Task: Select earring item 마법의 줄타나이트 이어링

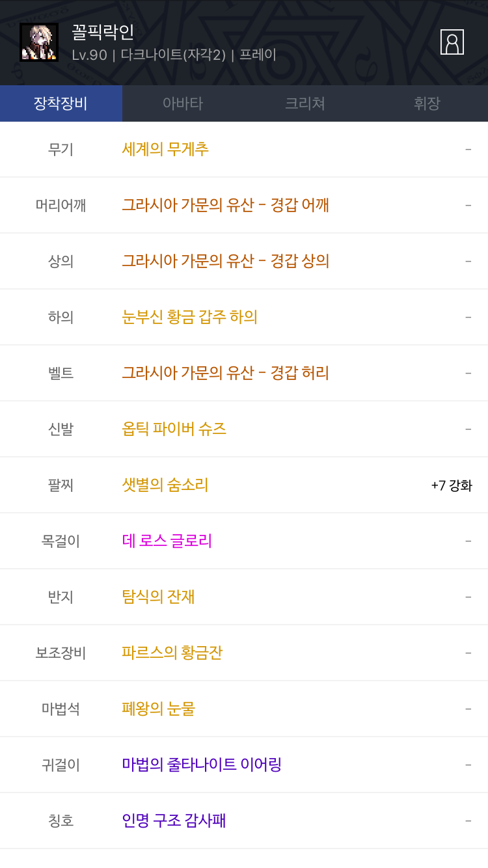Action: pyautogui.click(x=201, y=765)
